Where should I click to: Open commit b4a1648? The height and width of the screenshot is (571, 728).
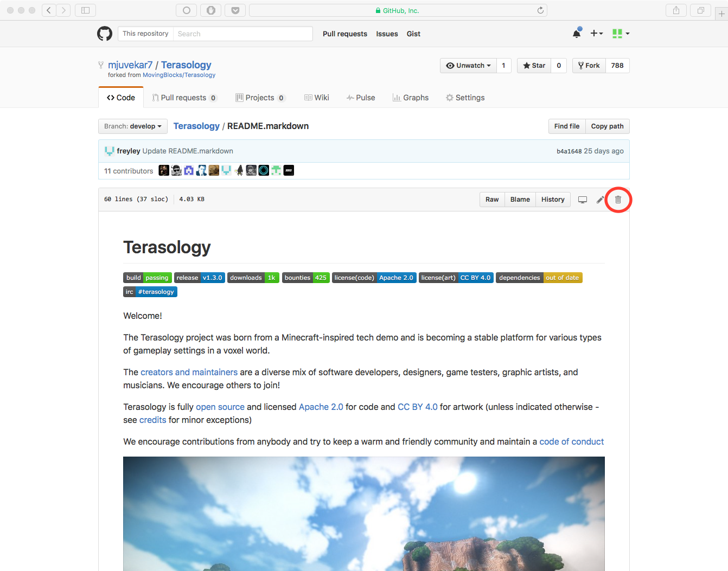coord(569,151)
